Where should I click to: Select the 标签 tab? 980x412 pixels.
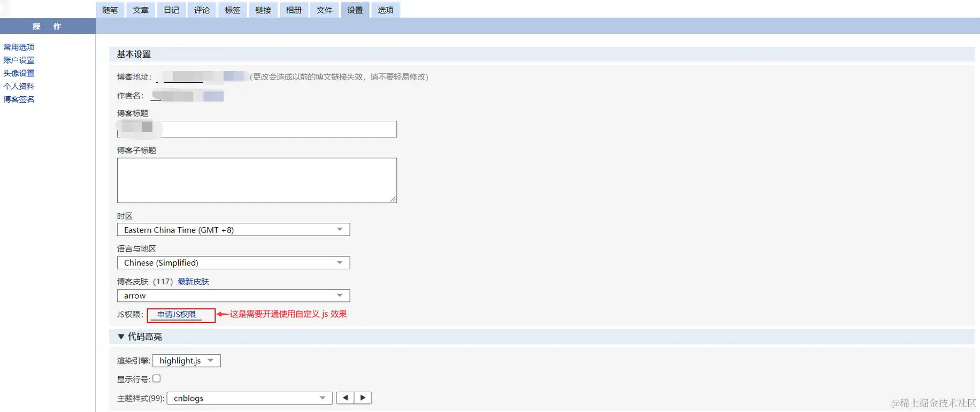tap(233, 10)
